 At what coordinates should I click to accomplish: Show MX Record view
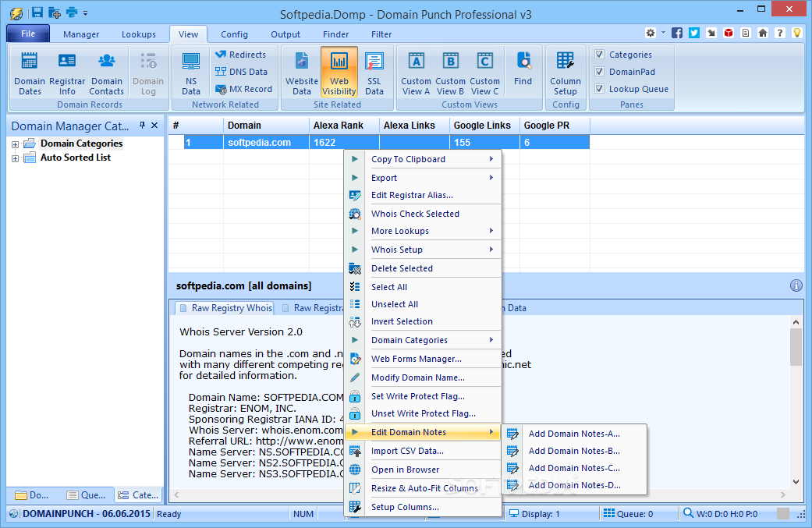pos(243,89)
